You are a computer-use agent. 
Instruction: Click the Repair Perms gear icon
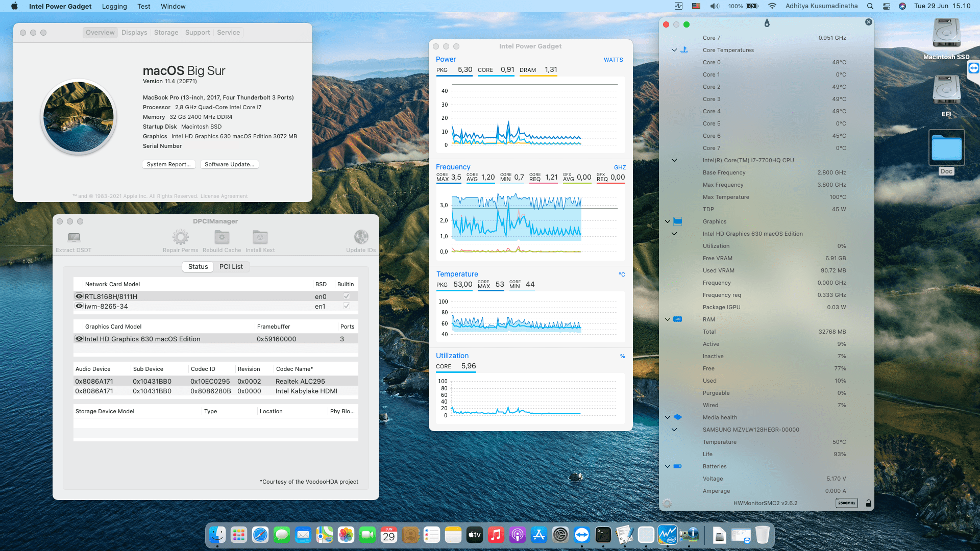(181, 237)
